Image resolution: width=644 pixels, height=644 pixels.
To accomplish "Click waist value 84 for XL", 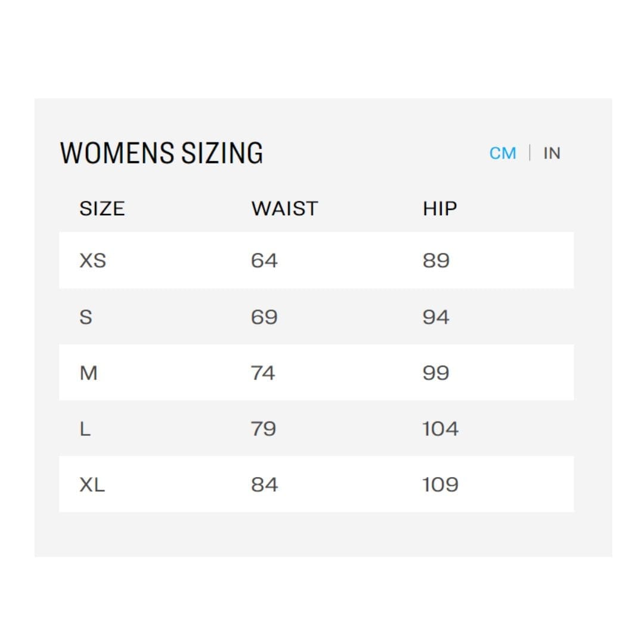I will point(265,485).
